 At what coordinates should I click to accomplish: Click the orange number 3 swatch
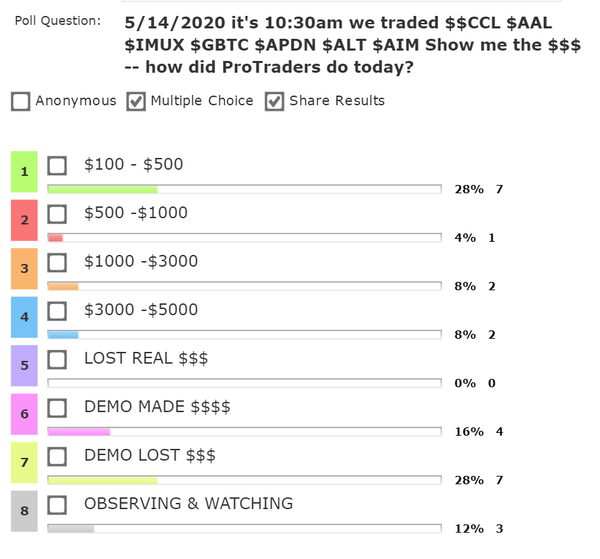tap(24, 268)
